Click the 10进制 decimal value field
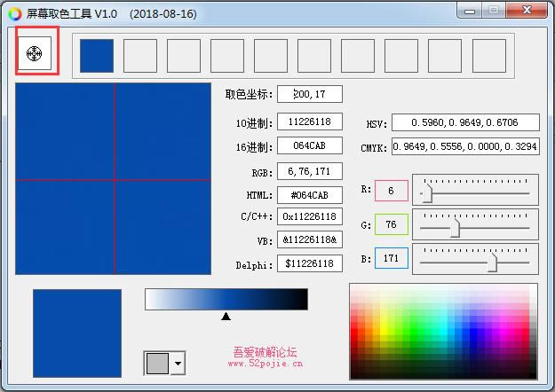This screenshot has width=555, height=392. [x=309, y=122]
